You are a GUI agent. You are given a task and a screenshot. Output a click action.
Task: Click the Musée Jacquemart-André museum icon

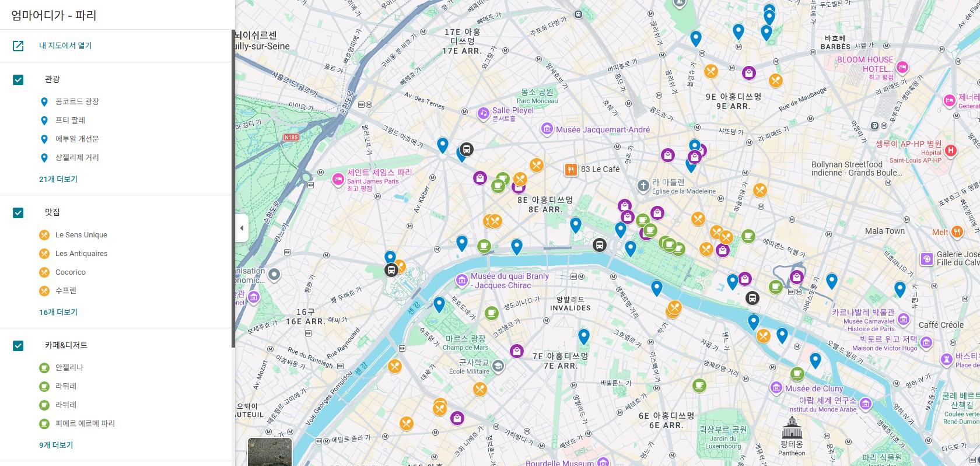click(547, 129)
